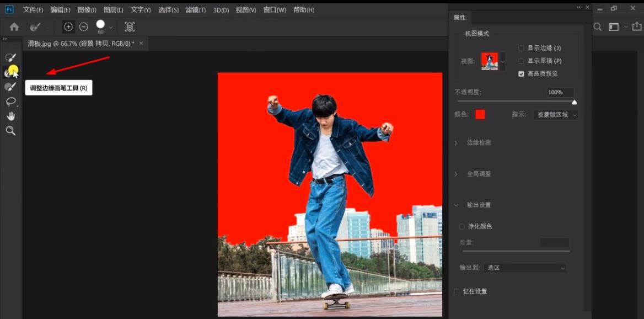Open the 选择(S) menu
The image size is (644, 319).
(168, 9)
